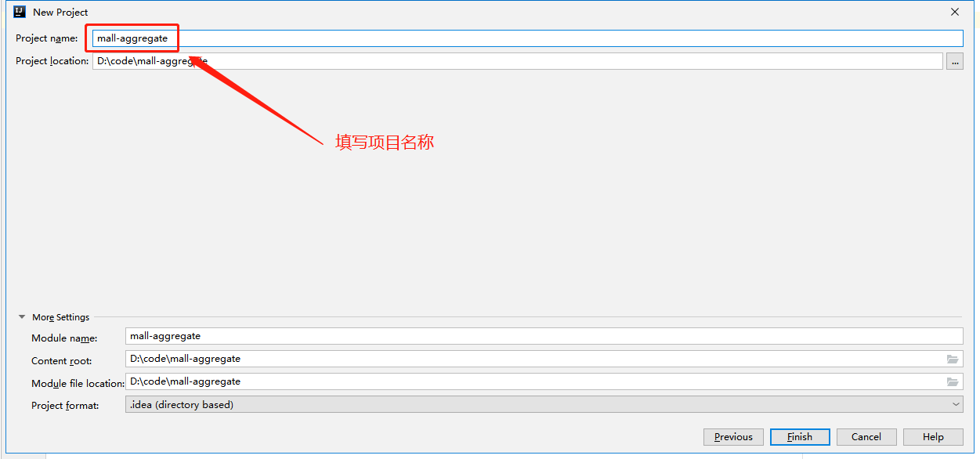
Task: Click the Project name label
Action: tap(47, 38)
